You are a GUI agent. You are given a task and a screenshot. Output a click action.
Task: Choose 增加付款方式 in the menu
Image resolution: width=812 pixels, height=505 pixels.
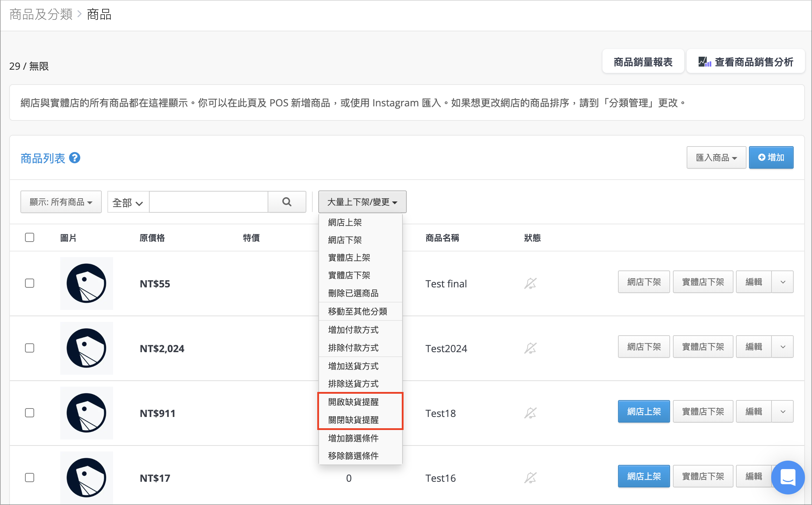(x=360, y=330)
